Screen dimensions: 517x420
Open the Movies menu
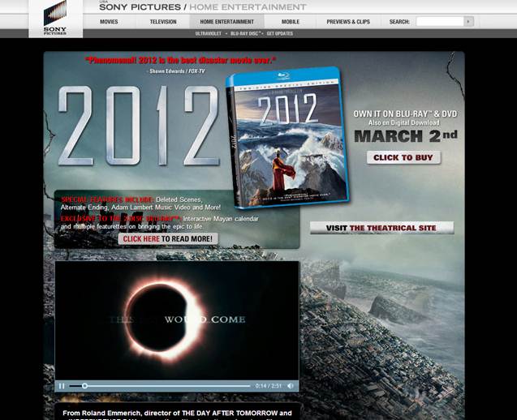109,22
